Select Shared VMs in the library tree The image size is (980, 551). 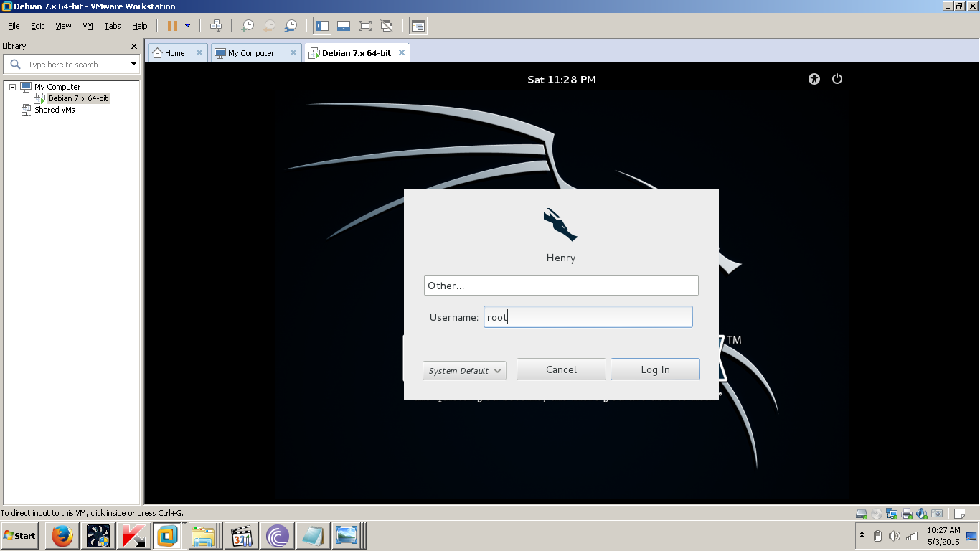pos(55,110)
